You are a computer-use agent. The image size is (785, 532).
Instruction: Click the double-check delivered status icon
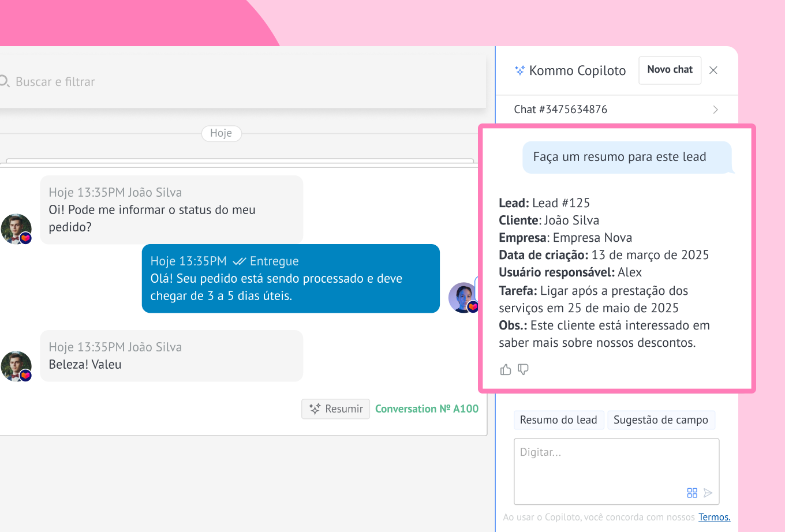[239, 261]
